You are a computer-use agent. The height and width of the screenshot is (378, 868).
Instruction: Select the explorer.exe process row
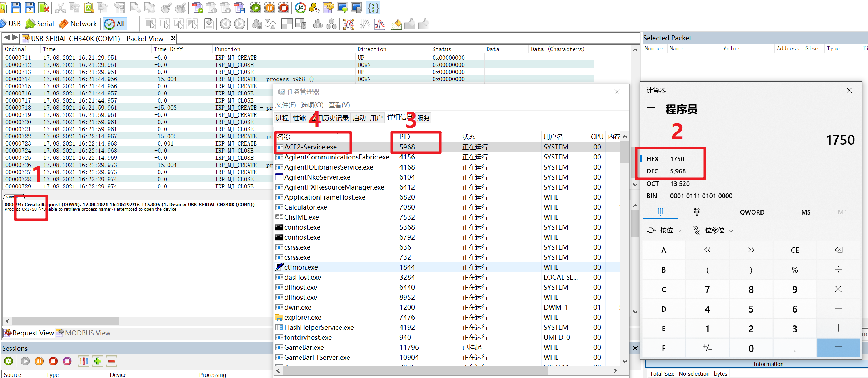point(447,317)
